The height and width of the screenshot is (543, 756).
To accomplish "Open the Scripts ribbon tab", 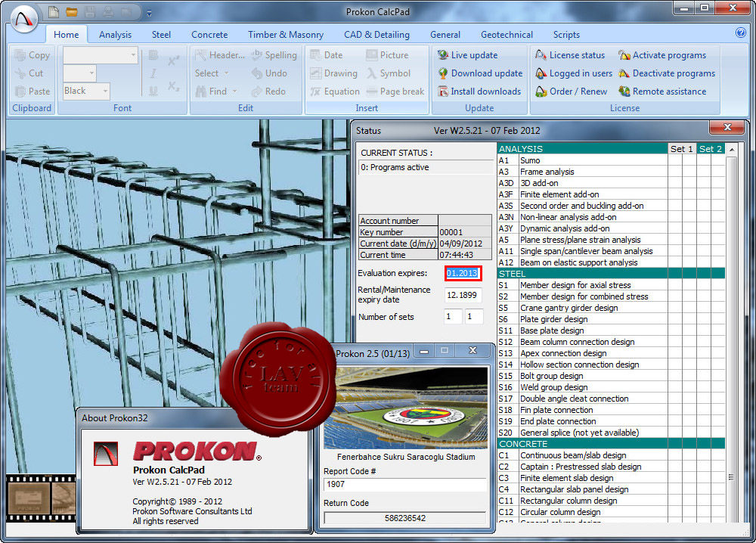I will (x=566, y=35).
